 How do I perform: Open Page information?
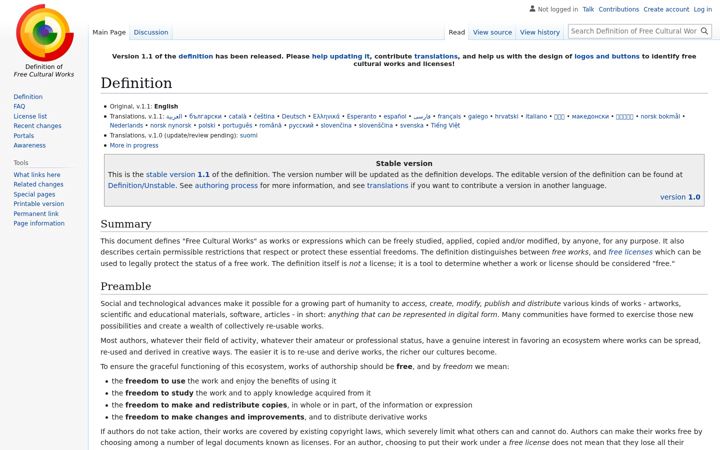click(39, 223)
